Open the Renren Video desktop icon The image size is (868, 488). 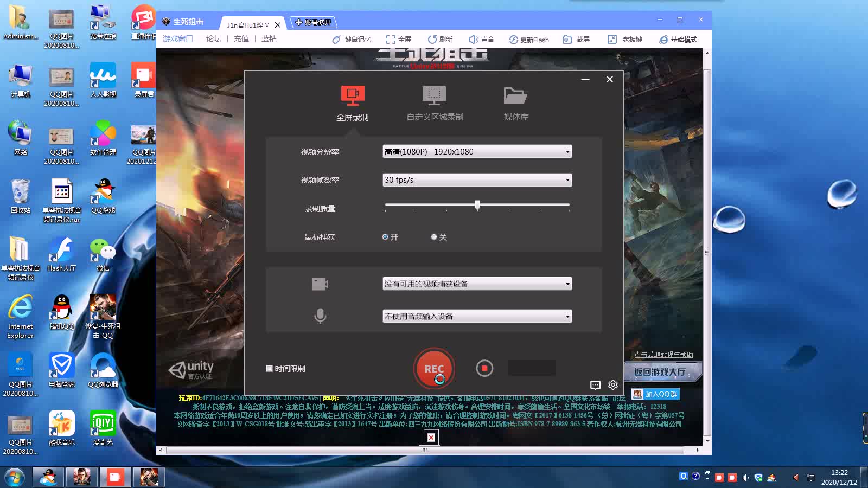pos(103,80)
